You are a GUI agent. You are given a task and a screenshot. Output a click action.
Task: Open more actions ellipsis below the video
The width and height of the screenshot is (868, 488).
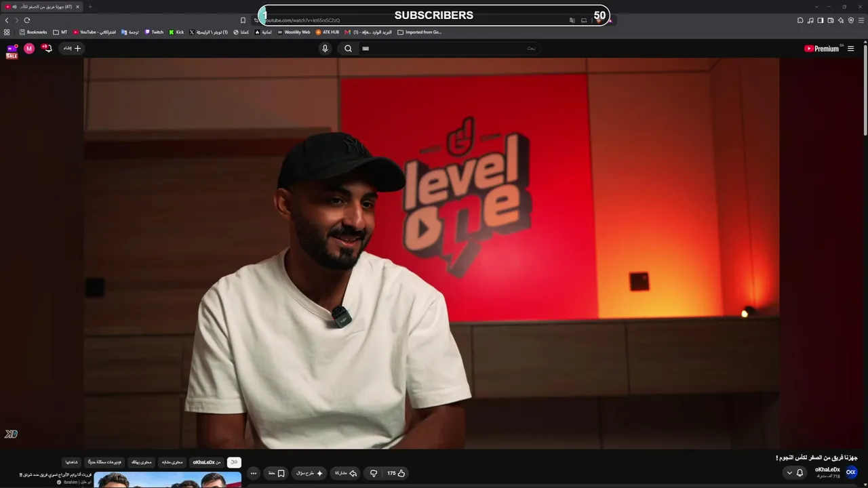pyautogui.click(x=254, y=473)
